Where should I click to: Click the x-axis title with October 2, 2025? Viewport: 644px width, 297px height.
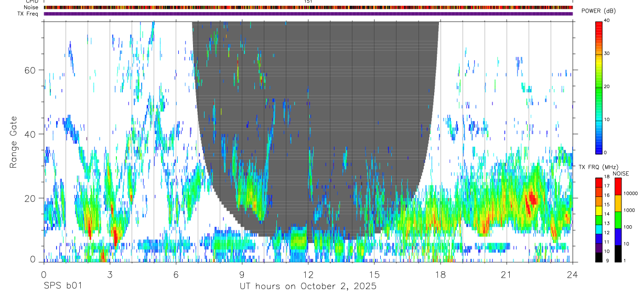coord(308,286)
